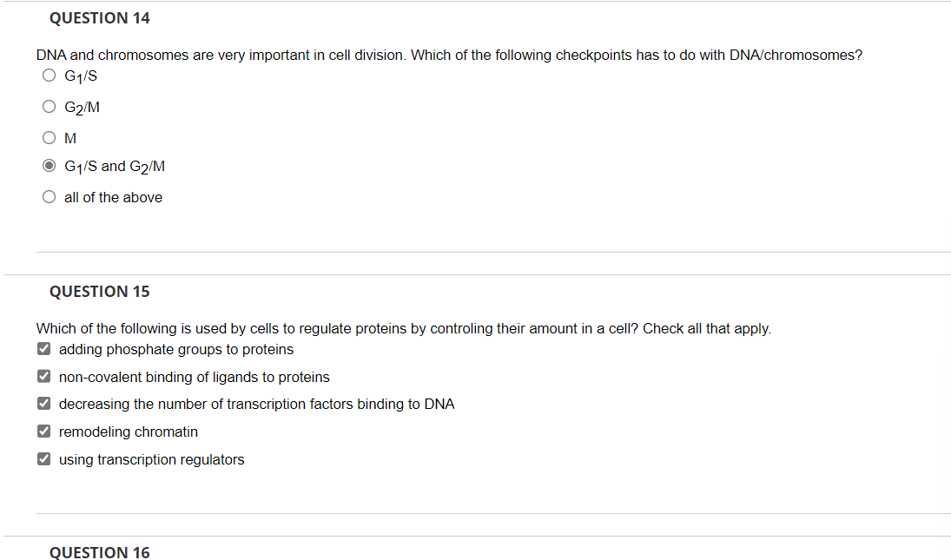The height and width of the screenshot is (560, 951).
Task: Select the M checkpoint option
Action: [x=49, y=137]
